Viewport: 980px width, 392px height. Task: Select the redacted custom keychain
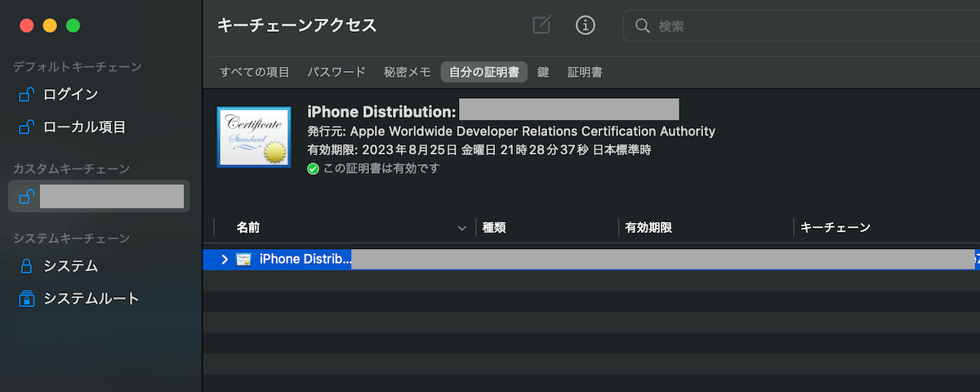[x=100, y=197]
